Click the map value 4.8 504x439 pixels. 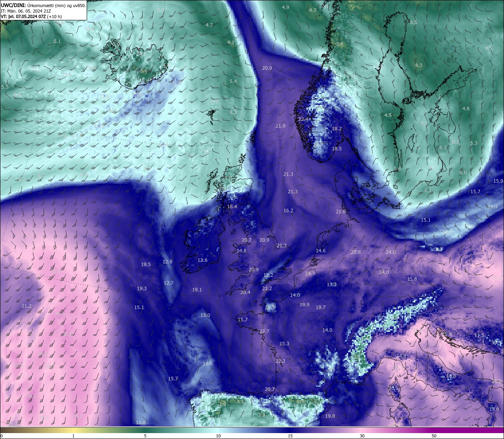[x=466, y=109]
